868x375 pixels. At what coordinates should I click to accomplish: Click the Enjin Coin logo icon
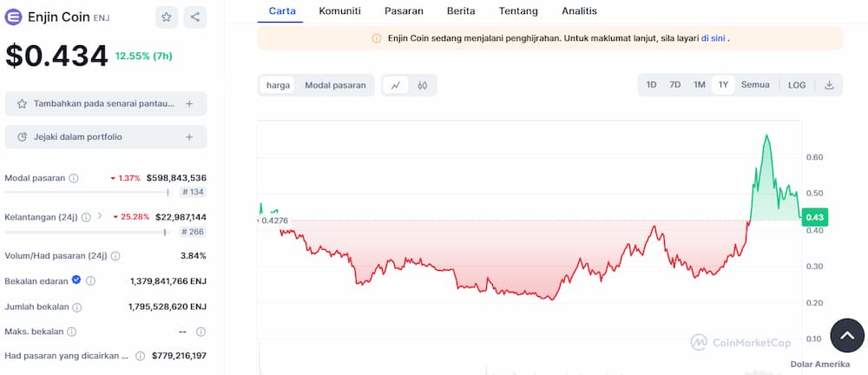(13, 17)
